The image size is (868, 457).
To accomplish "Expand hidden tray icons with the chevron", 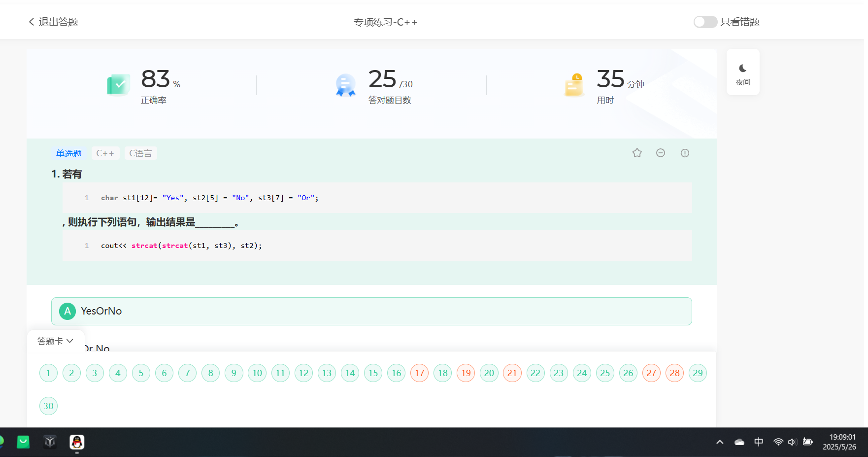I will (x=720, y=442).
